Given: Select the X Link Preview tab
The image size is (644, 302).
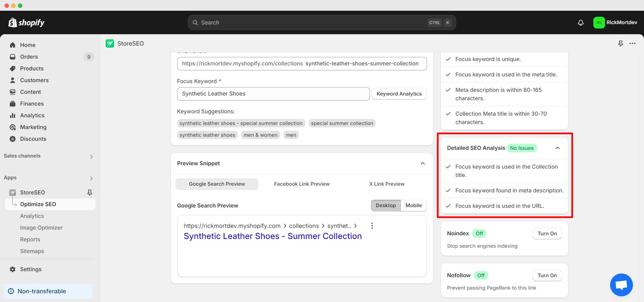Looking at the screenshot, I should [387, 184].
